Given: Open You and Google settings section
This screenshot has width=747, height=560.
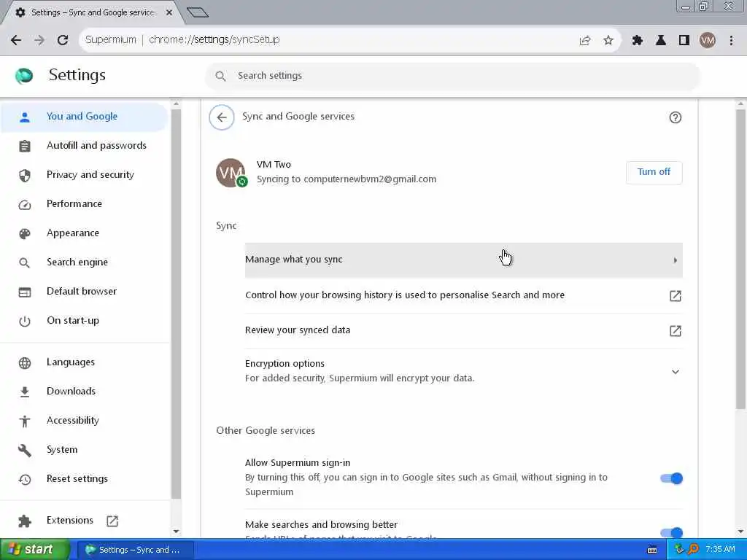Looking at the screenshot, I should pyautogui.click(x=85, y=116).
